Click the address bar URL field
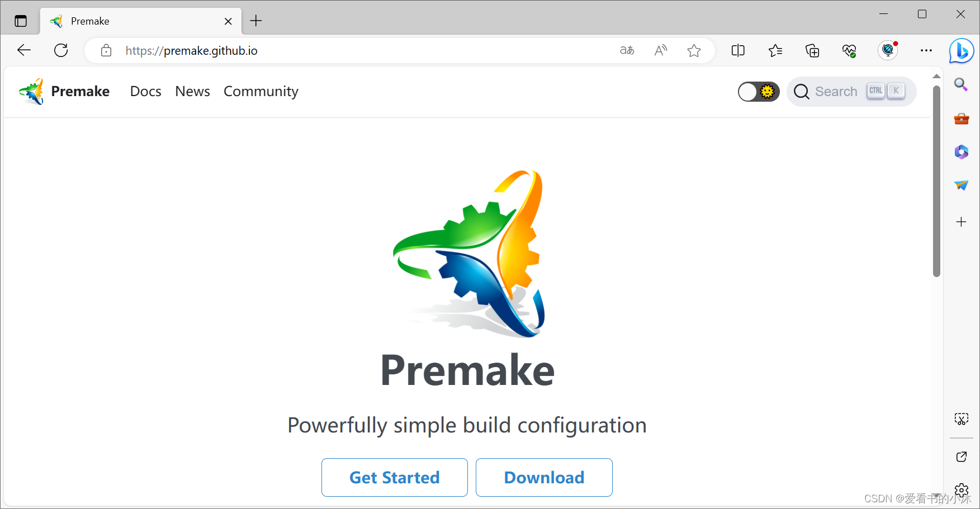The height and width of the screenshot is (509, 980). point(358,51)
